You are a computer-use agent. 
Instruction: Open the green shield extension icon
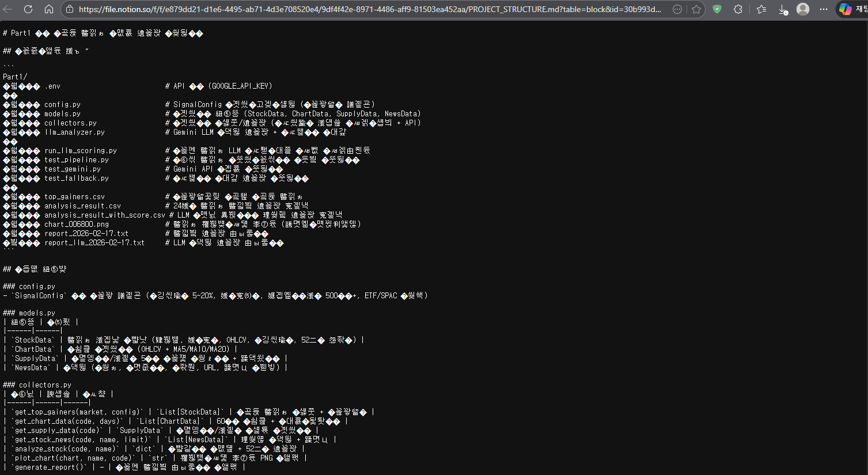coord(717,9)
